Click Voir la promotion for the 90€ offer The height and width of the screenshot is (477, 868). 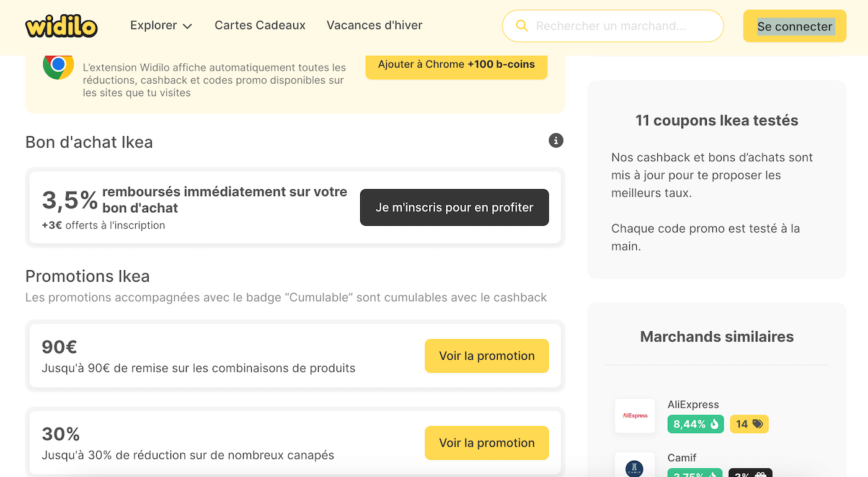[487, 356]
